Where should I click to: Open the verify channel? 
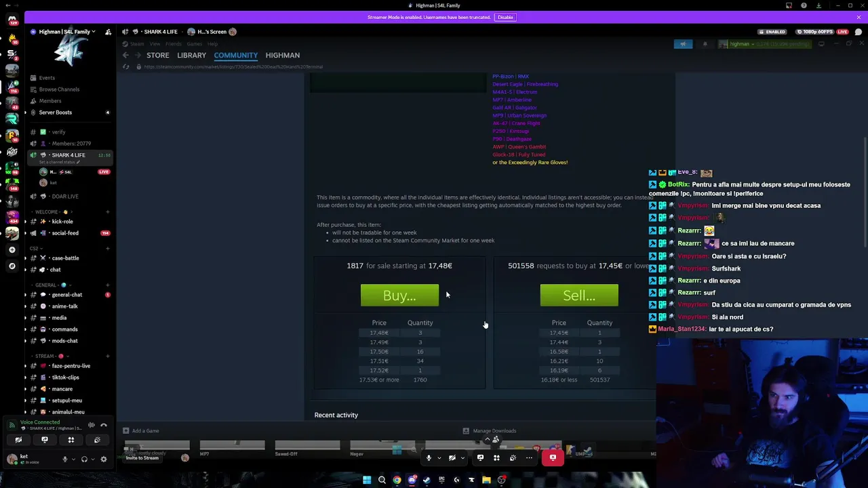click(58, 132)
